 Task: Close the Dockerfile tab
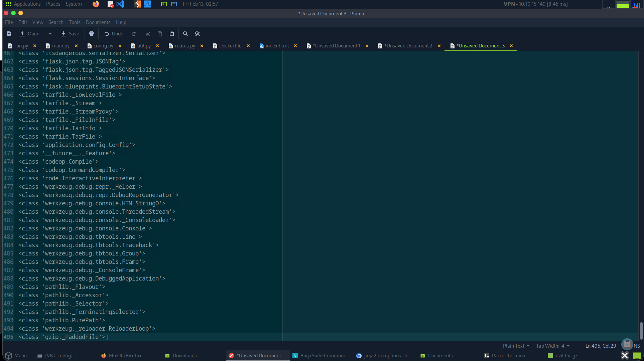coord(248,46)
